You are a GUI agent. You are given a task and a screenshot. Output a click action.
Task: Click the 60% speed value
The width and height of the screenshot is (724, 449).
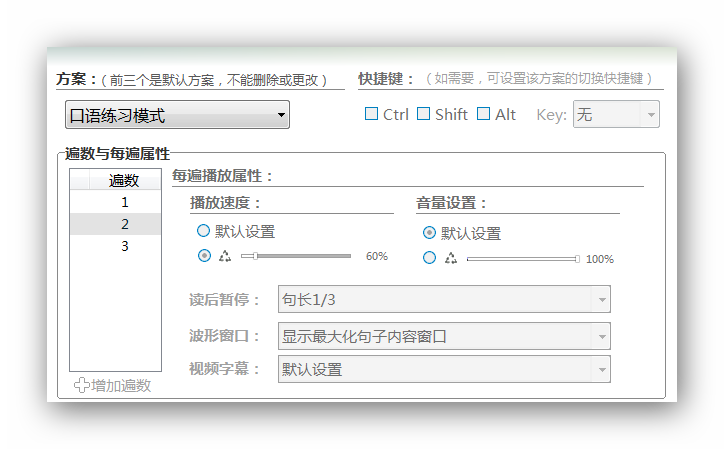tap(377, 256)
